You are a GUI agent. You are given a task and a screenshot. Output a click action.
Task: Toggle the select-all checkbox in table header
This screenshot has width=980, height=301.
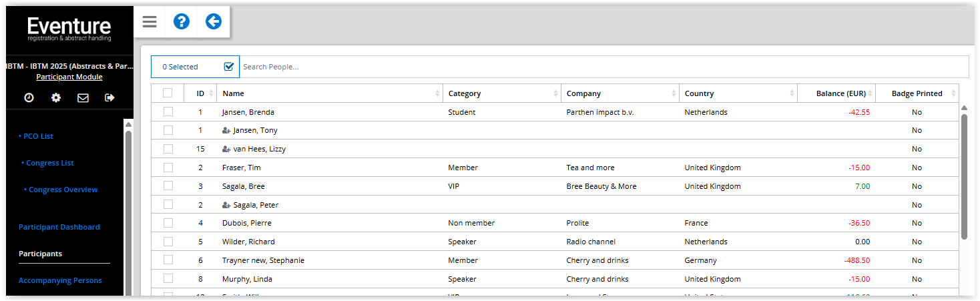click(x=168, y=93)
